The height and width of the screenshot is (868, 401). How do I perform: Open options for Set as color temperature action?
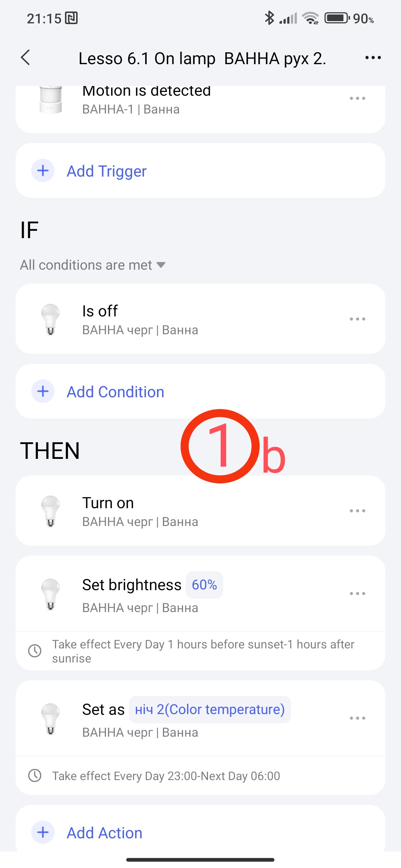[357, 718]
